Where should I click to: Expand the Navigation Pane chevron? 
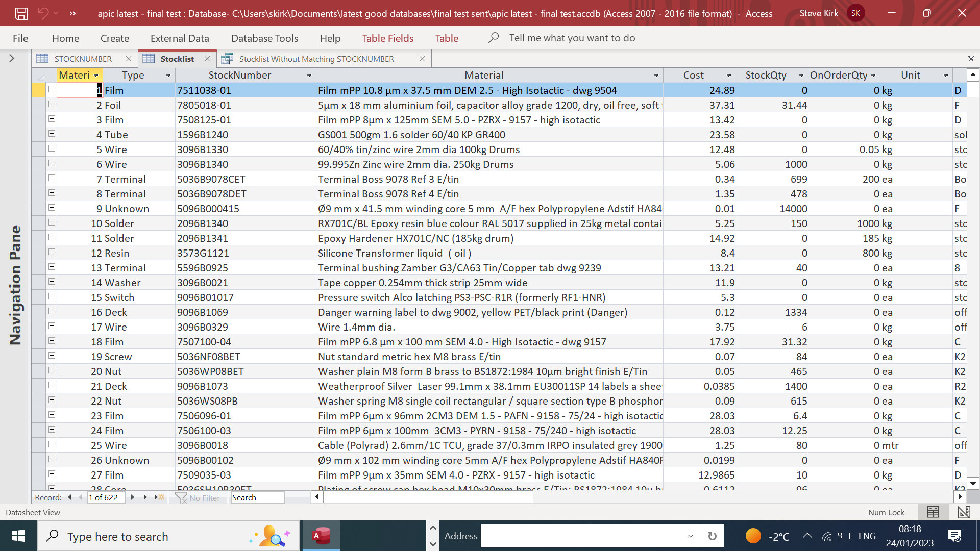11,59
